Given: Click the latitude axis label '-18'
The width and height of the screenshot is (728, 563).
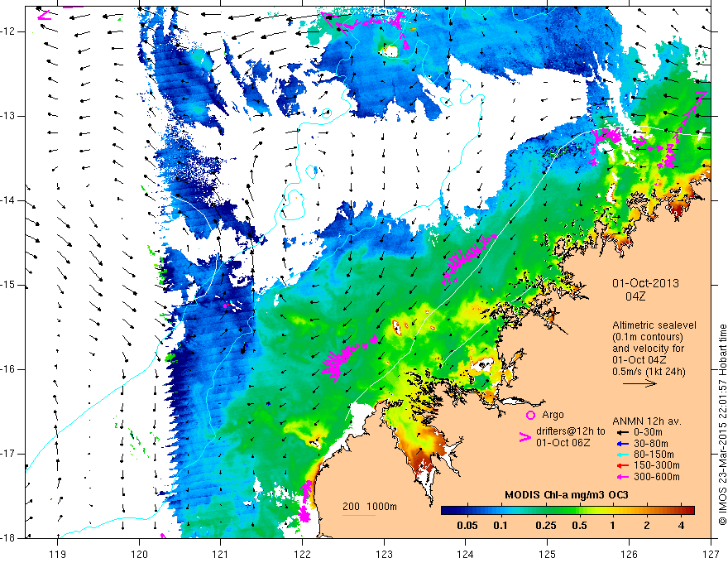Looking at the screenshot, I should (x=8, y=538).
